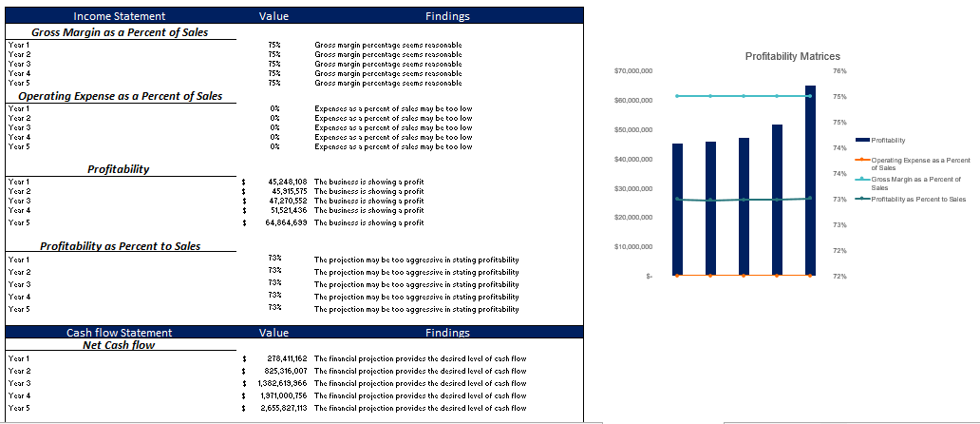
Task: Select the first profitability bar in chart
Action: click(677, 209)
